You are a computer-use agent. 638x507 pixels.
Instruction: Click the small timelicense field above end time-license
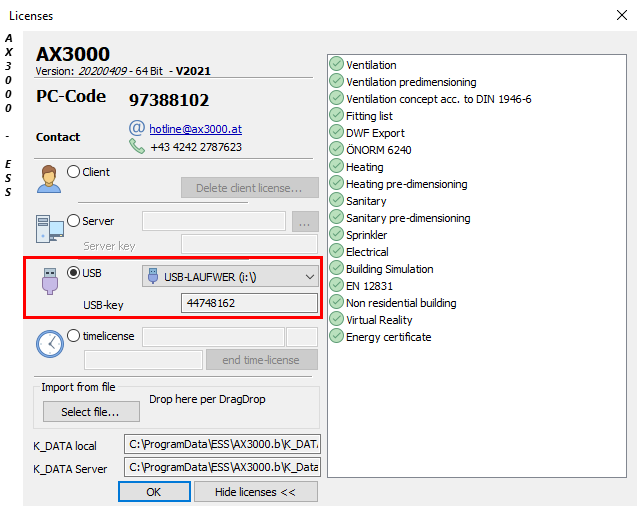coord(302,337)
